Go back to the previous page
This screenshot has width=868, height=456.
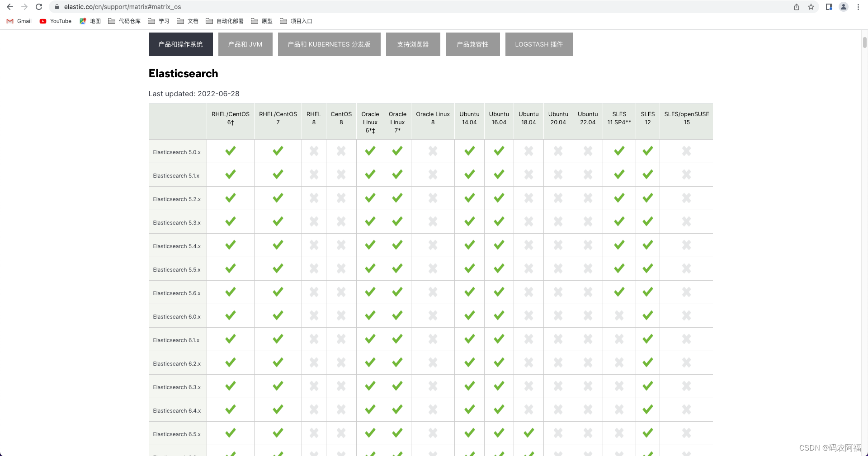click(10, 7)
